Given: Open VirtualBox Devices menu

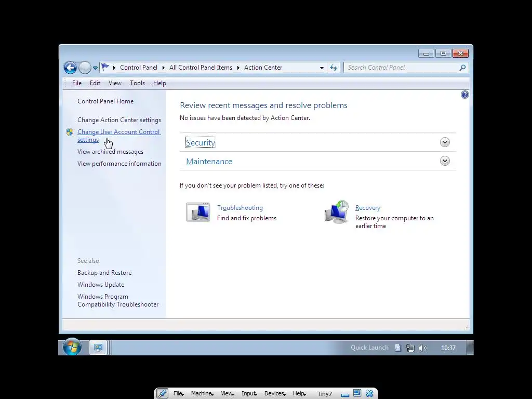Looking at the screenshot, I should coord(275,394).
